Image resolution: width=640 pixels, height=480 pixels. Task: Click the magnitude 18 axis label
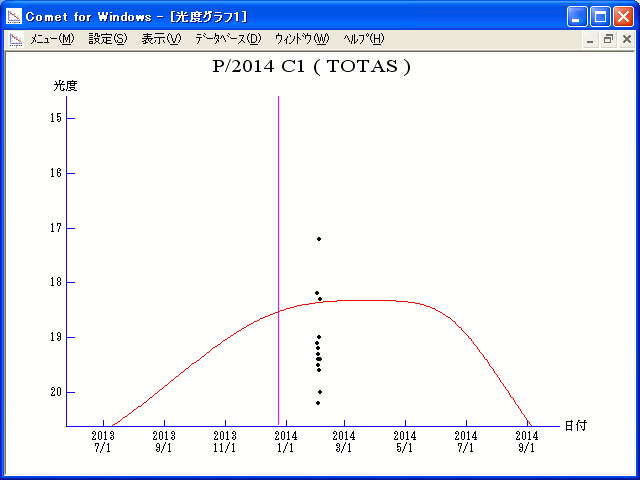pos(56,282)
